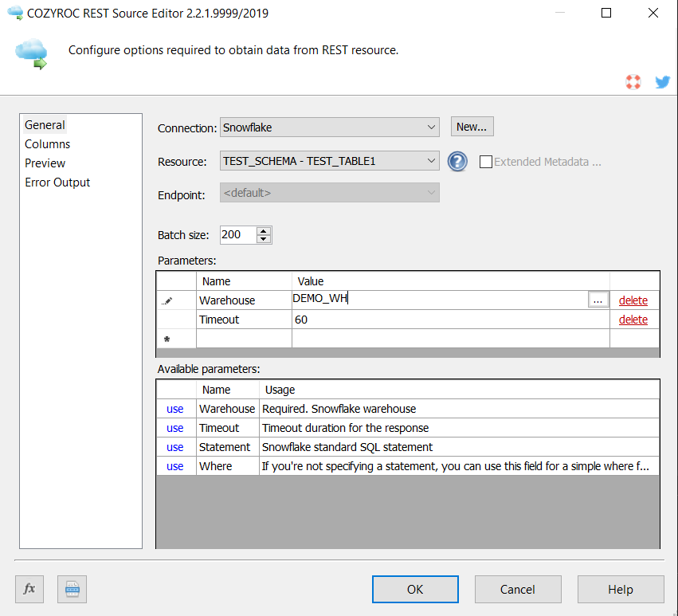
Task: Click the Timeout value cell 60
Action: point(451,320)
